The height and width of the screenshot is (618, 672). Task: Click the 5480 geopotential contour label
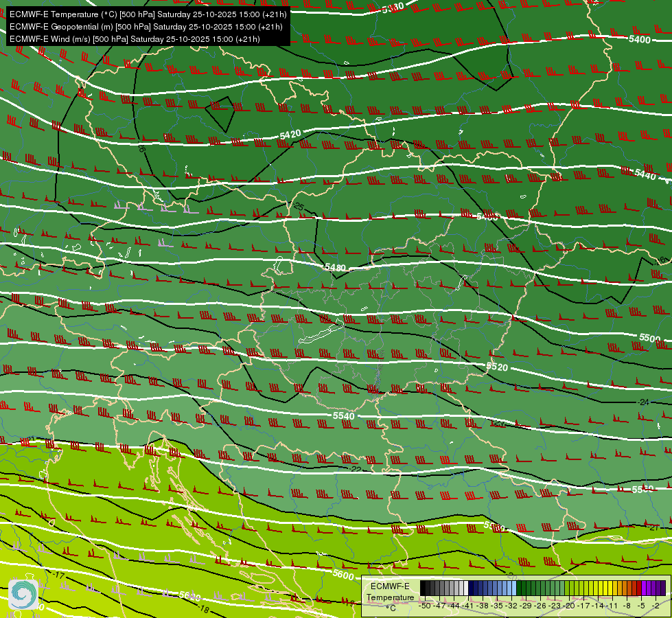(335, 268)
